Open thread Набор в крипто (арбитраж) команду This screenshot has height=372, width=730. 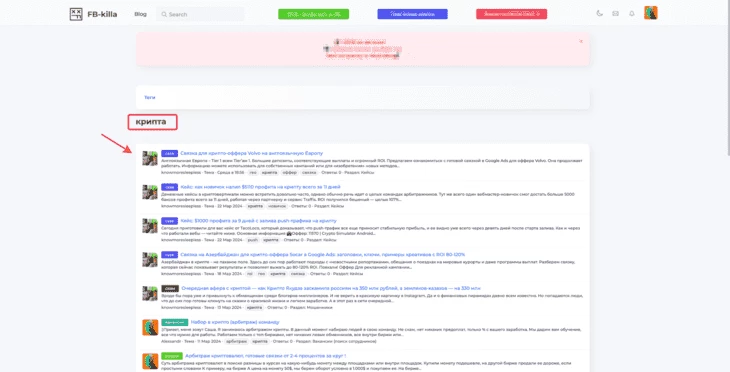click(235, 322)
